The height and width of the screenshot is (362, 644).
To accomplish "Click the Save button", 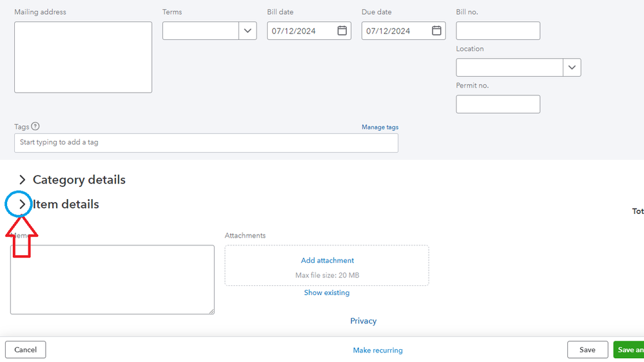I will [587, 350].
